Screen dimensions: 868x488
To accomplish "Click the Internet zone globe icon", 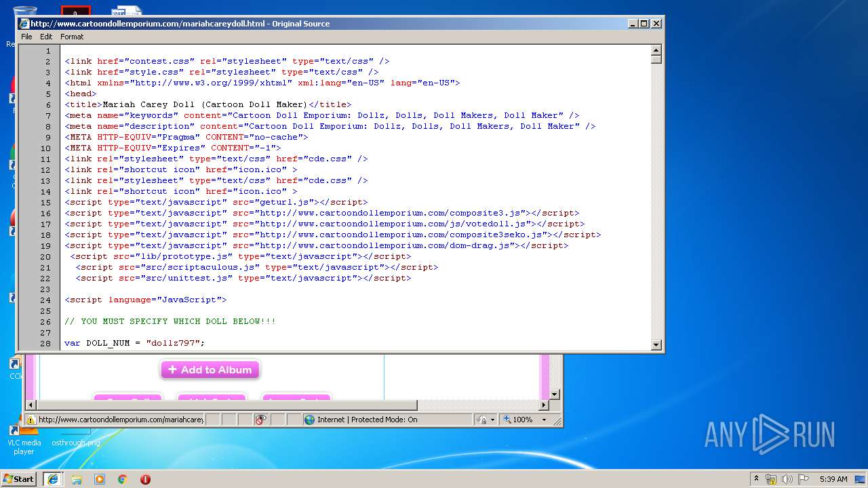I will pyautogui.click(x=310, y=420).
